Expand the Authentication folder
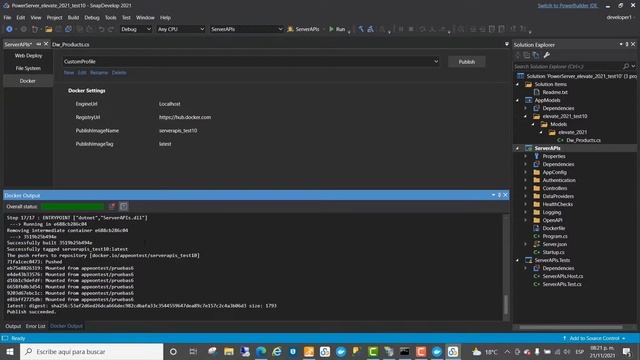The image size is (640, 360). (526, 180)
